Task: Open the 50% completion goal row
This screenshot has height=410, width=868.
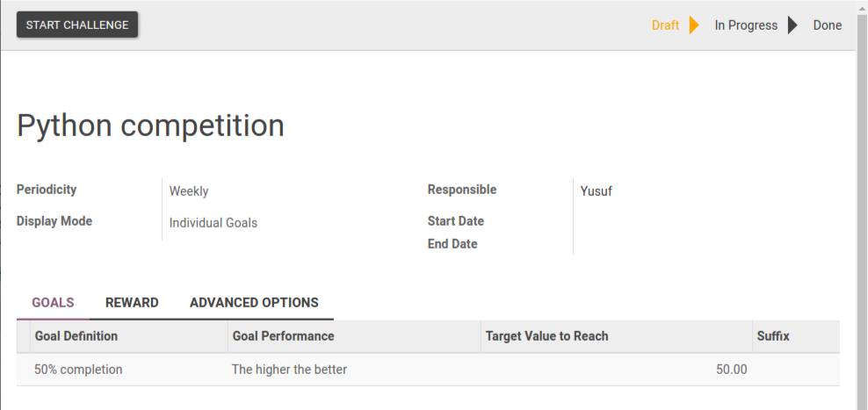Action: pyautogui.click(x=78, y=370)
